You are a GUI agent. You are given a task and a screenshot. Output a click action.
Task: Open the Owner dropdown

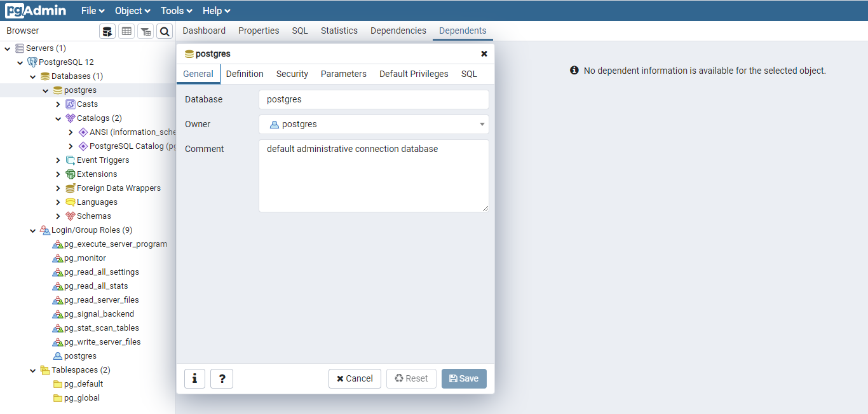point(374,124)
